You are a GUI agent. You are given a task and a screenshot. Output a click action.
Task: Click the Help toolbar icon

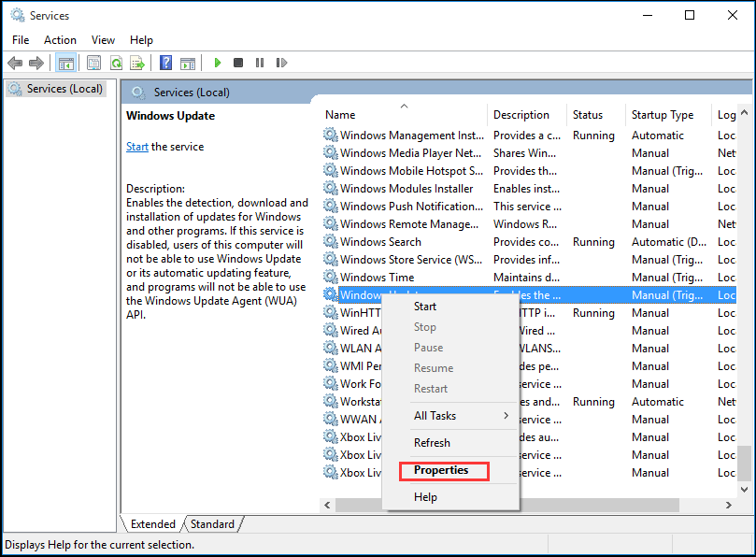point(165,63)
